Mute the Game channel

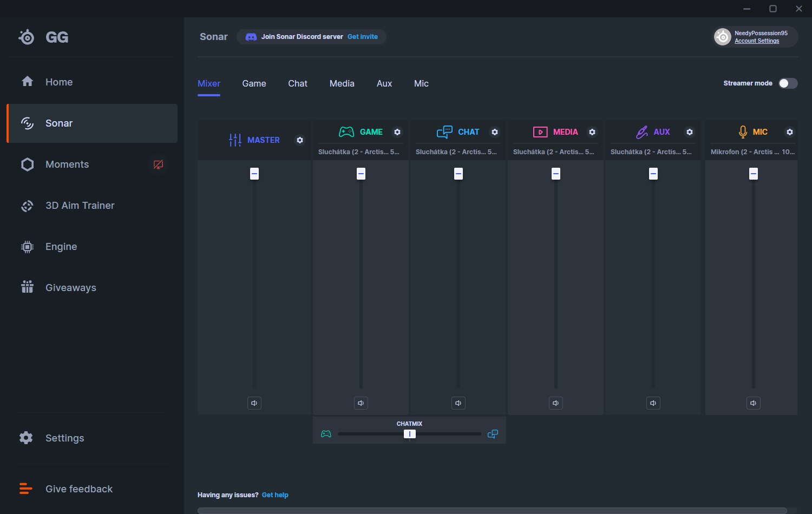pos(361,403)
